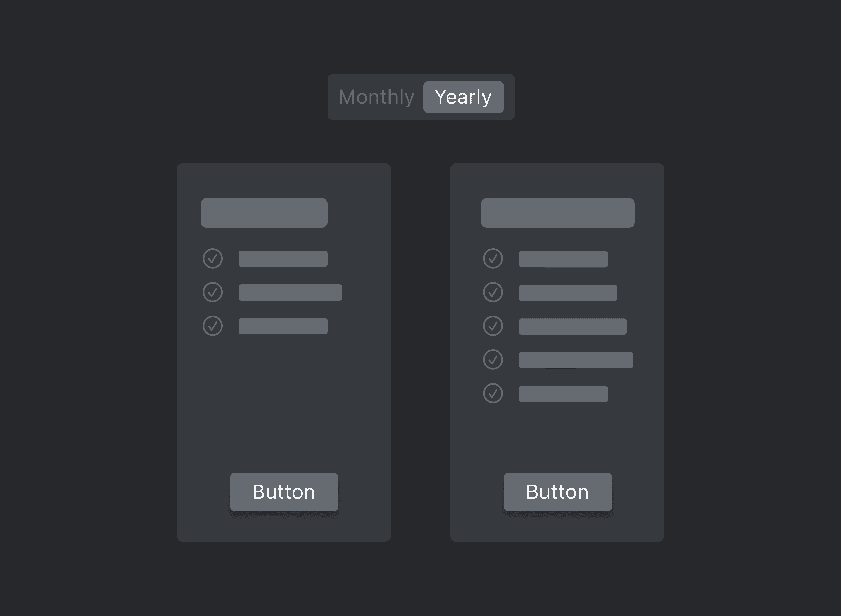Click the title placeholder on right card
This screenshot has width=841, height=616.
pyautogui.click(x=558, y=213)
